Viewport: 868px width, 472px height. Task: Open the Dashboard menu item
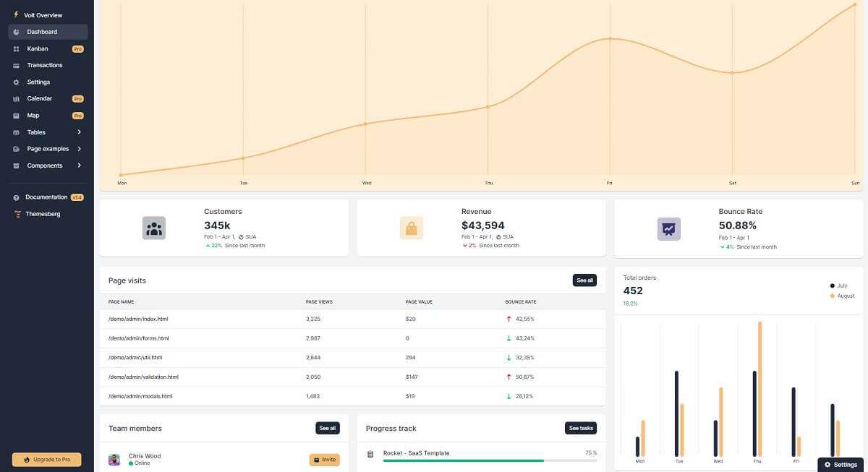(x=48, y=32)
